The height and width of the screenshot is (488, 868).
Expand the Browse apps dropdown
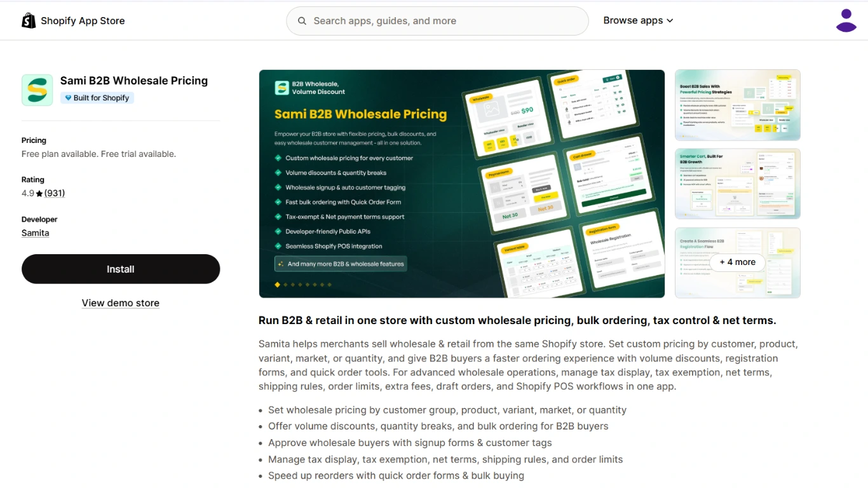[638, 20]
